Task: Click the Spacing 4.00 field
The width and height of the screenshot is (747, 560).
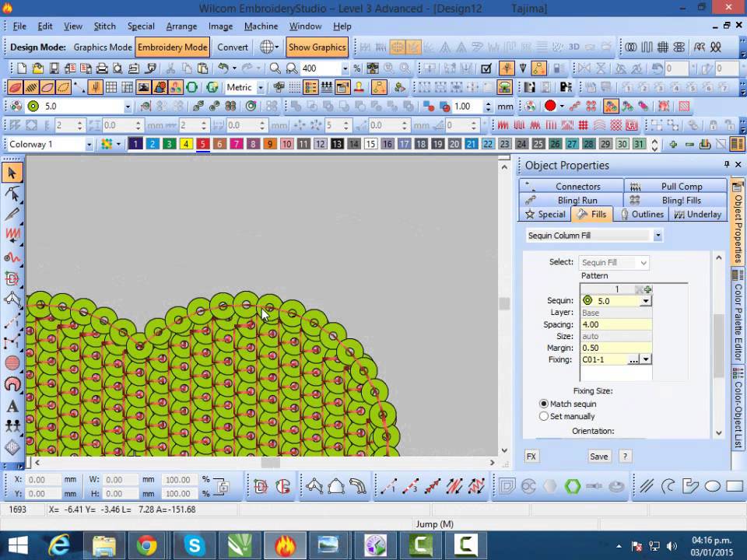Action: point(615,324)
